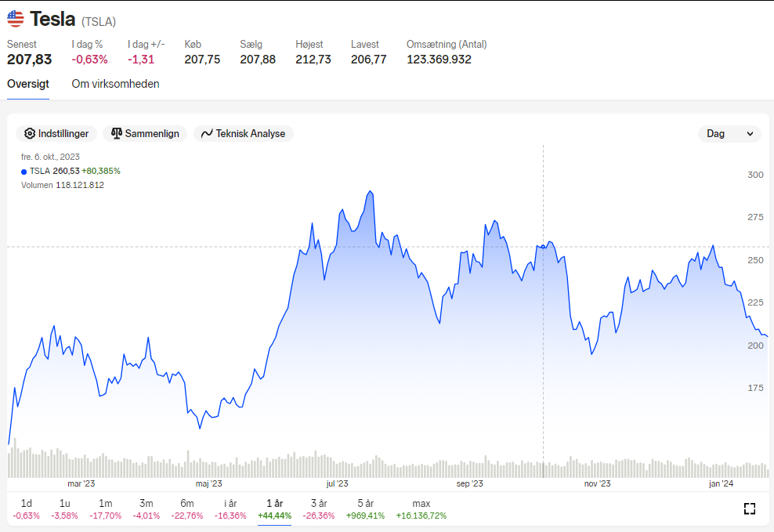Select the max time range
The width and height of the screenshot is (774, 532).
pos(421,509)
